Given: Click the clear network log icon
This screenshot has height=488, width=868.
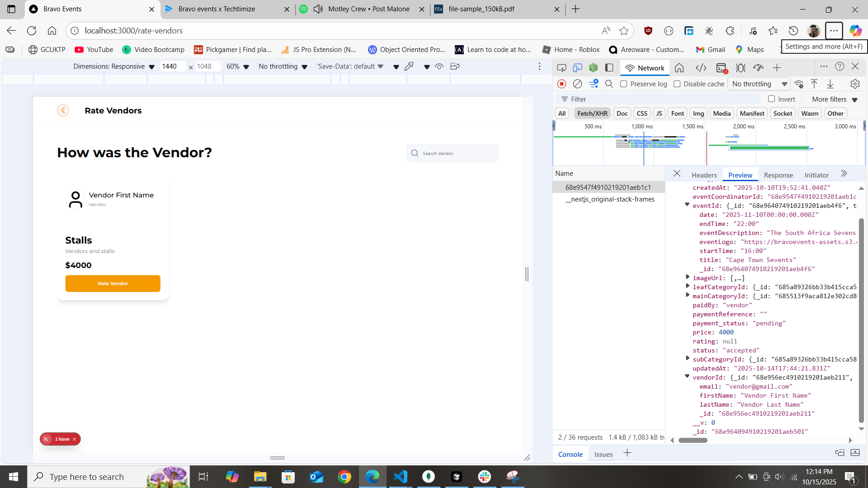Looking at the screenshot, I should pos(577,84).
